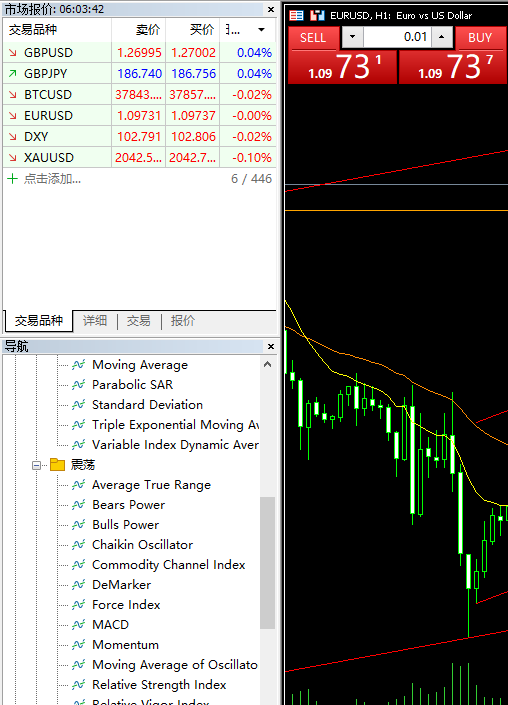Select the Bulls Power indicator icon
The height and width of the screenshot is (705, 508).
click(x=79, y=525)
